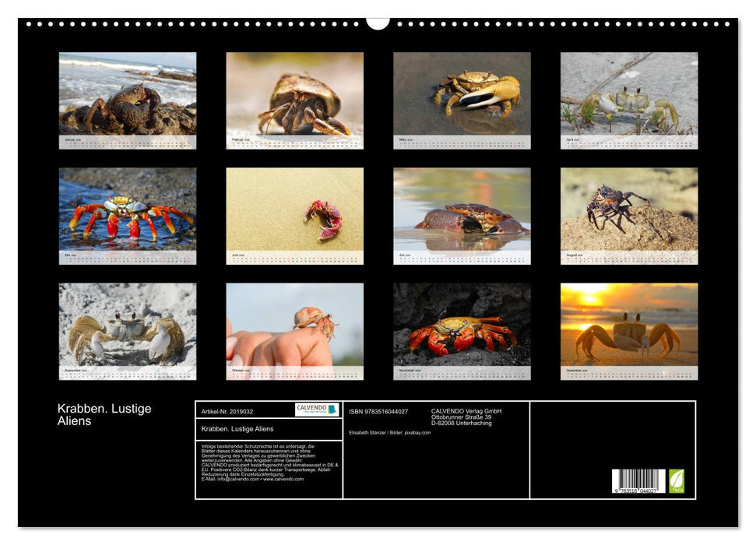Click the large "Krabben. Lustige Aliens" title
The height and width of the screenshot is (545, 756).
(104, 415)
